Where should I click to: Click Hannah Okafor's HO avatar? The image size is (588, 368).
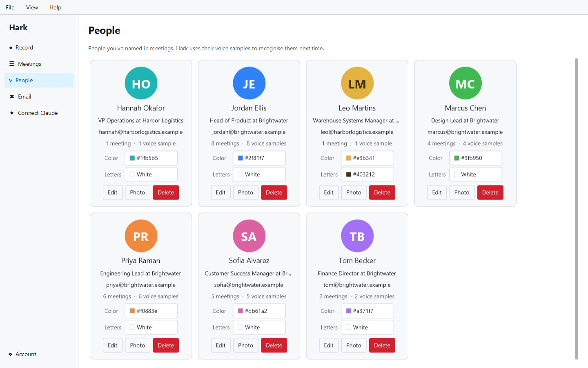(141, 83)
